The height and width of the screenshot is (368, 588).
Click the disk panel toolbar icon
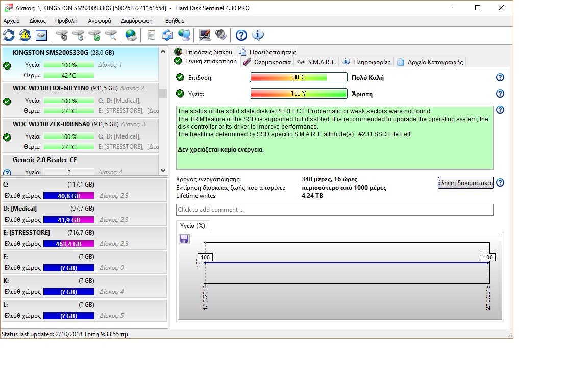(x=41, y=35)
